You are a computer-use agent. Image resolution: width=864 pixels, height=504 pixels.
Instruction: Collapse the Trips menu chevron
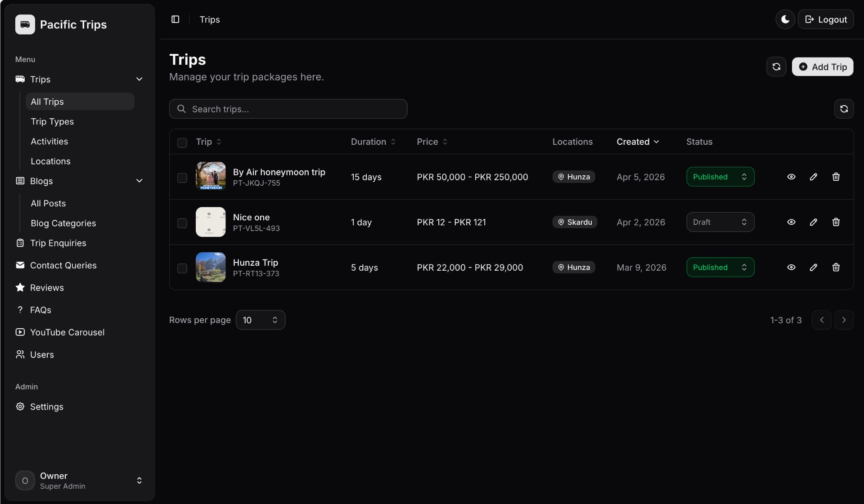[139, 79]
